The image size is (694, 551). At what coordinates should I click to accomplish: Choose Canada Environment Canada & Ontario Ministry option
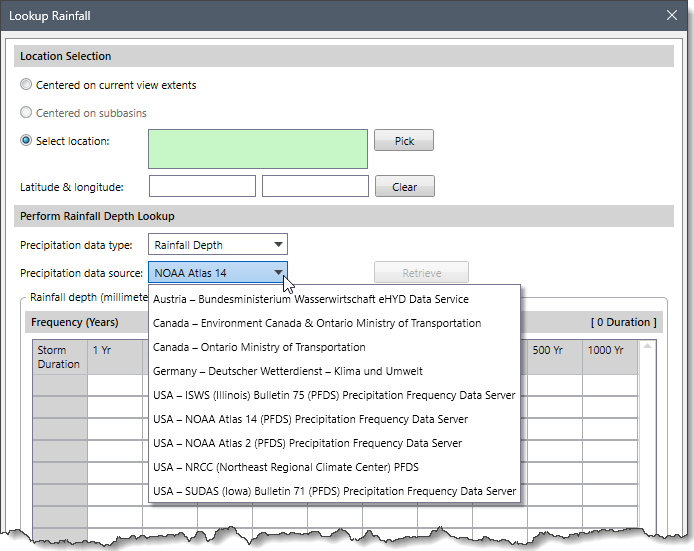click(x=334, y=323)
